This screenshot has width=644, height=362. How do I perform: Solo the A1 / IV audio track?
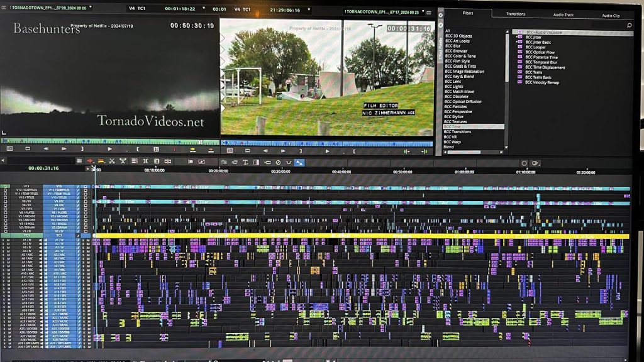coord(3,240)
